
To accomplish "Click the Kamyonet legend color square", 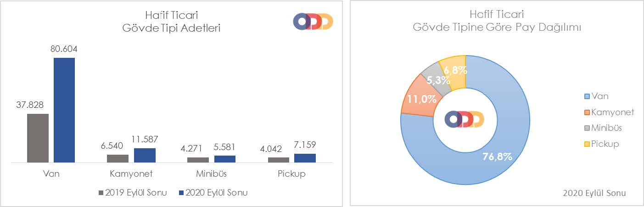I will coord(587,112).
